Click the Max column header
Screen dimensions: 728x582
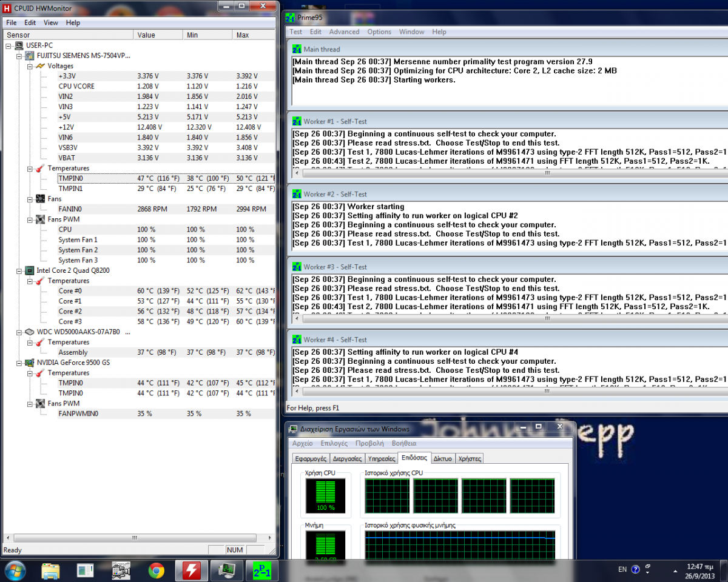click(x=254, y=35)
